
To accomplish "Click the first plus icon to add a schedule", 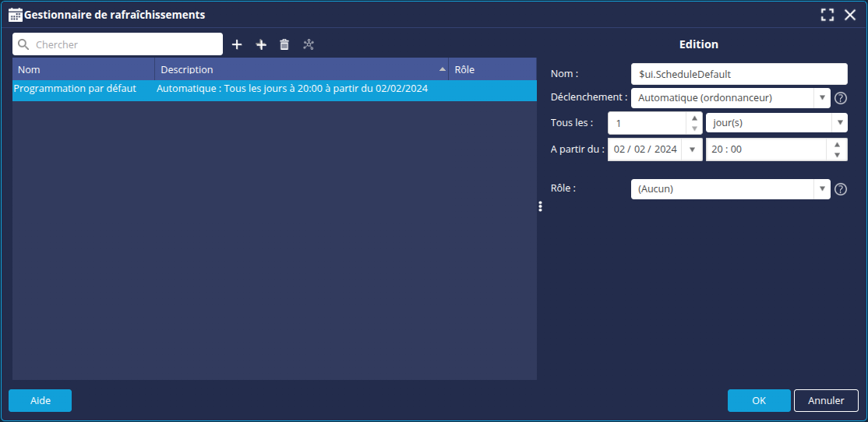I will tap(237, 45).
